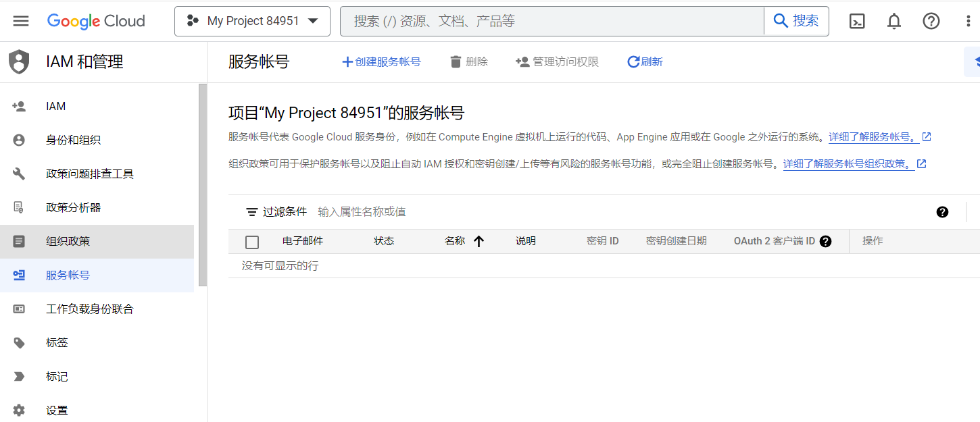Screen dimensions: 980x422
Task: Open the 详细了解服务帐号组织政策 link
Action: point(849,164)
